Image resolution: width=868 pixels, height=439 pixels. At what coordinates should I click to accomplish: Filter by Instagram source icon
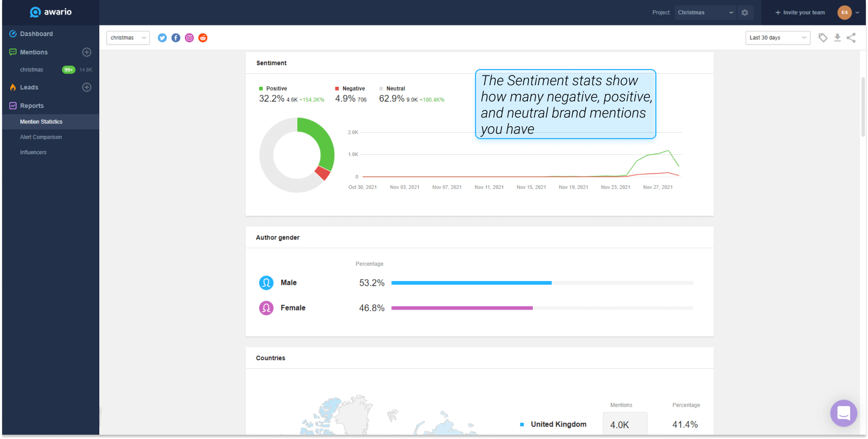[x=189, y=38]
